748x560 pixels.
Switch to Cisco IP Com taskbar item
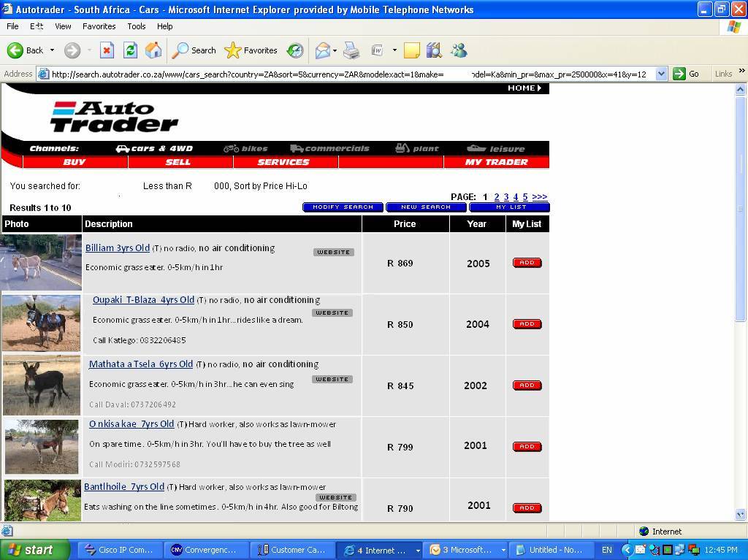tap(119, 550)
